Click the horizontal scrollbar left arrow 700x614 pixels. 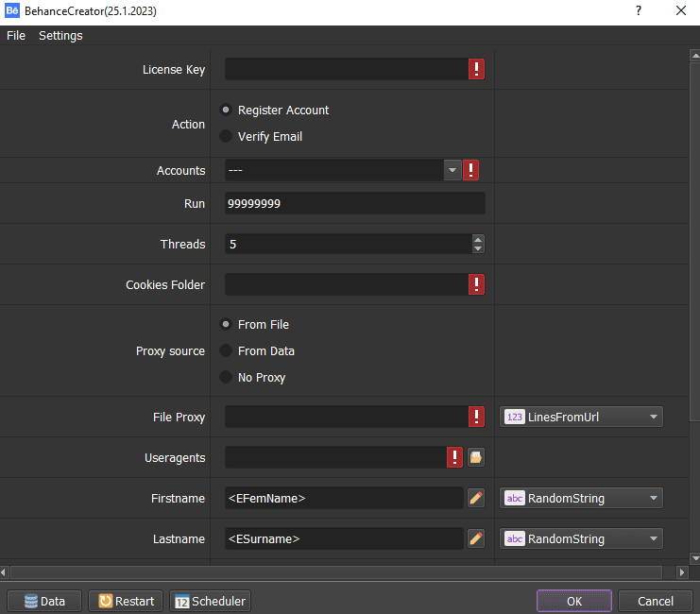pyautogui.click(x=4, y=572)
